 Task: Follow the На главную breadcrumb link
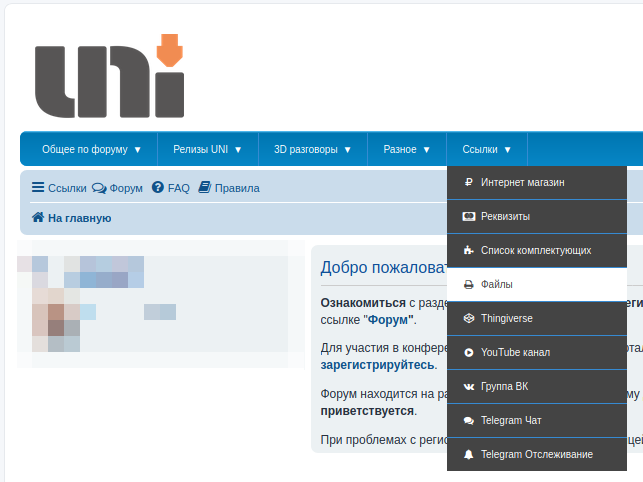[x=80, y=218]
